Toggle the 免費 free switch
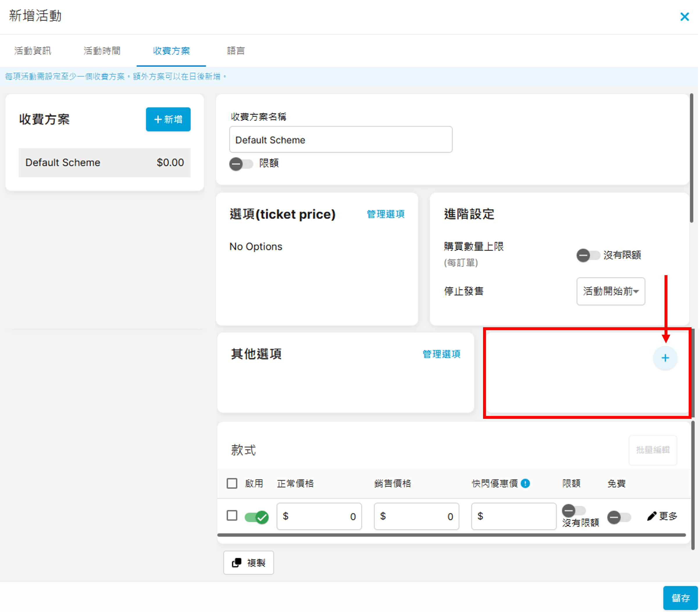The height and width of the screenshot is (612, 700). tap(619, 517)
